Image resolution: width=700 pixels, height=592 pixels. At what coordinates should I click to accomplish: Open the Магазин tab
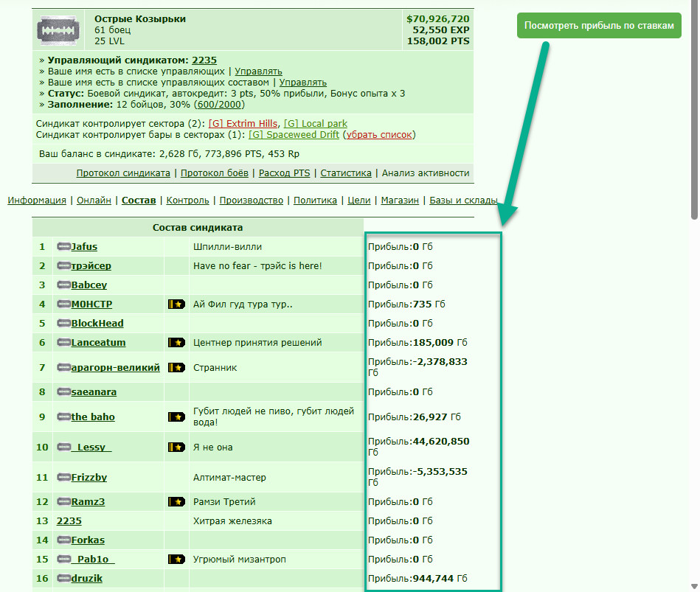[x=400, y=201]
